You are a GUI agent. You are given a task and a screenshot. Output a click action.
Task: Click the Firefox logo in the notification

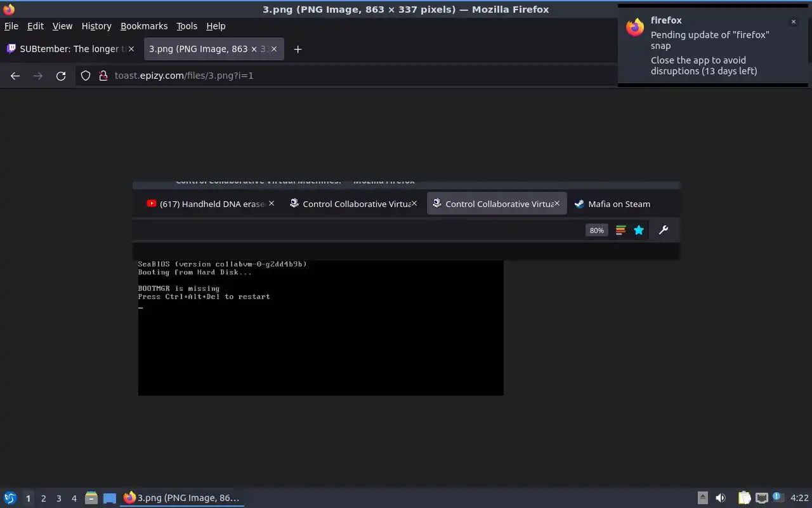click(635, 28)
